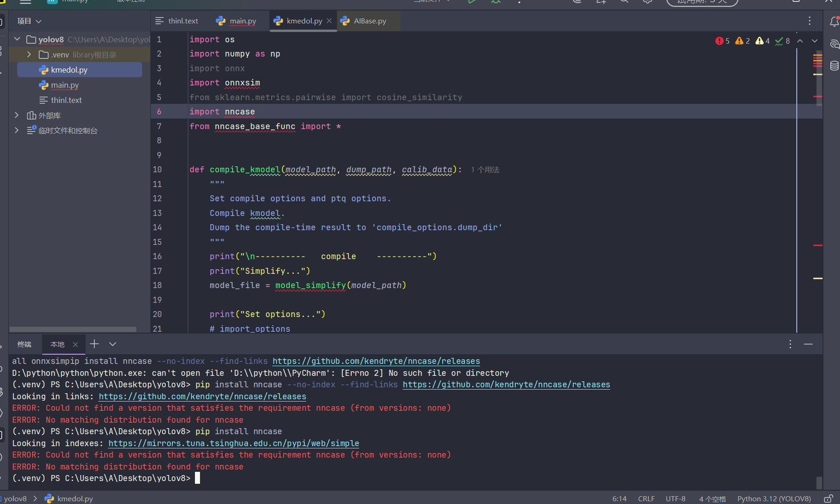
Task: Click line number 6 in gutter
Action: click(x=159, y=112)
